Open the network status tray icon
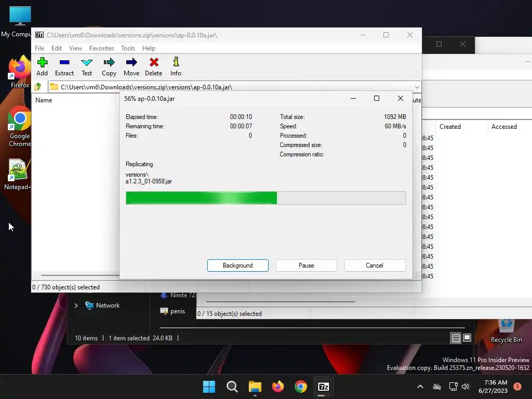 point(453,387)
